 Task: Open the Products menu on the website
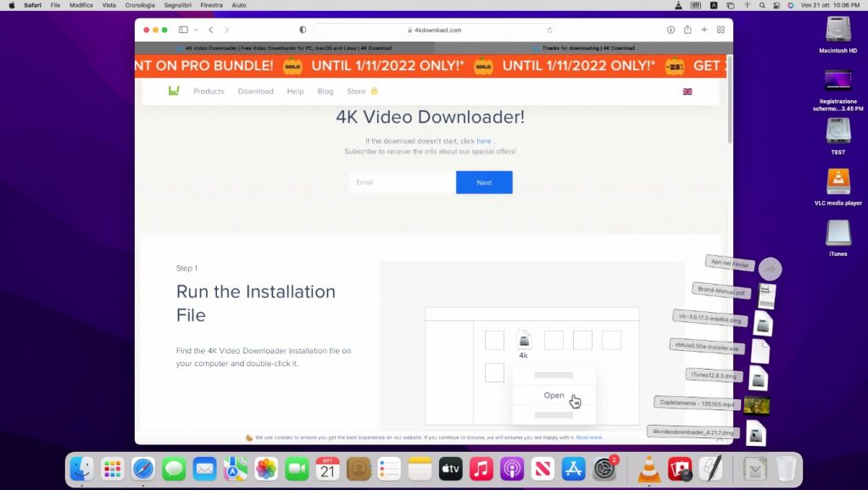(209, 92)
